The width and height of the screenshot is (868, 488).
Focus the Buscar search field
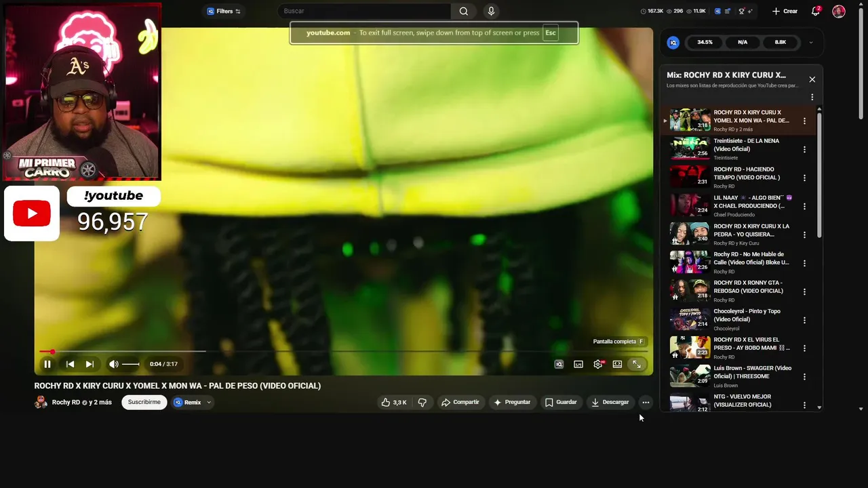[364, 11]
